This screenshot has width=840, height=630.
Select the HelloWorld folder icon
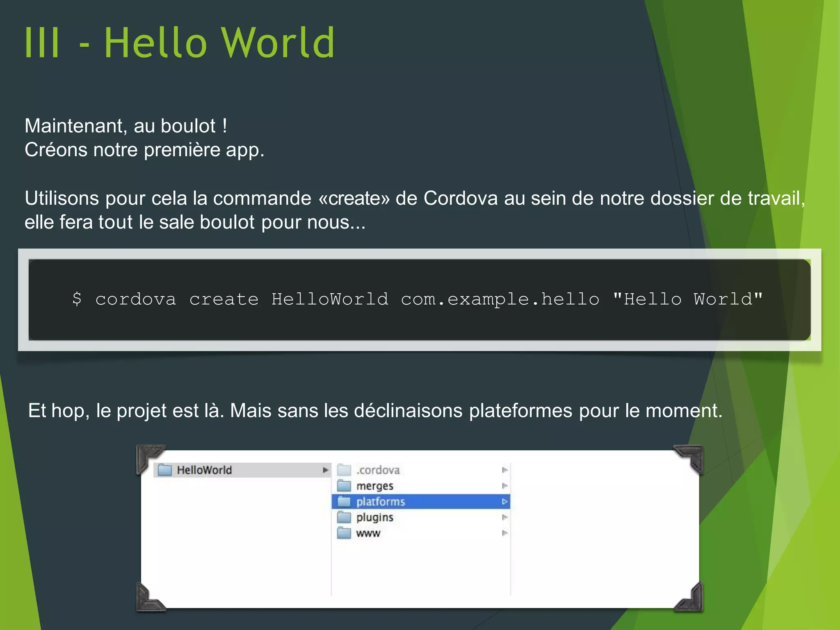coord(165,470)
